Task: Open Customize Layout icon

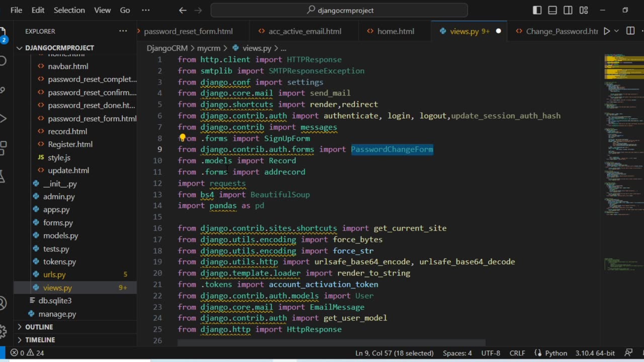Action: point(584,10)
